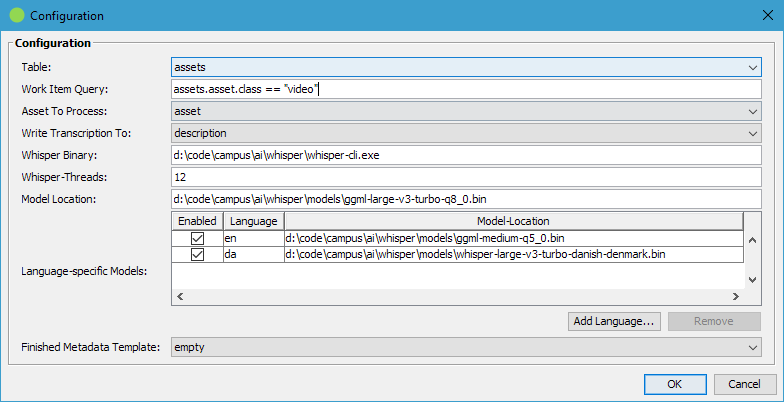Open the Finished Metadata Template dropdown
Screen dimensions: 784x402
click(466, 347)
